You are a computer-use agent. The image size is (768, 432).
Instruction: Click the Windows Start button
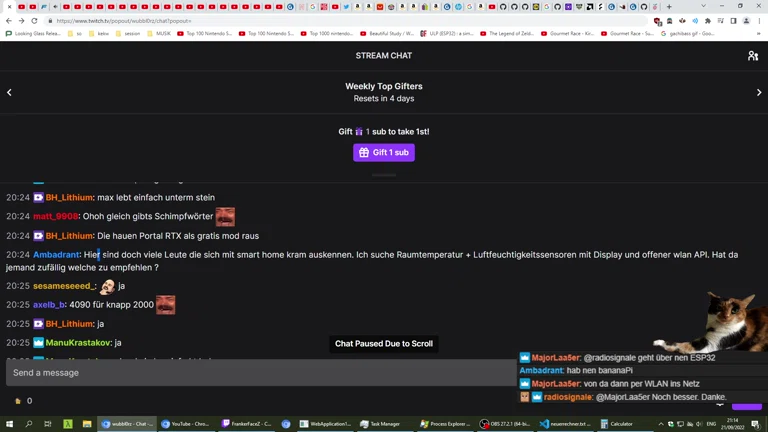point(9,424)
